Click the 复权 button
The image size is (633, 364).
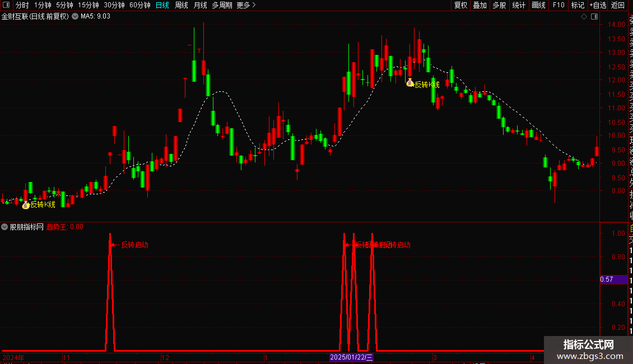coord(460,5)
